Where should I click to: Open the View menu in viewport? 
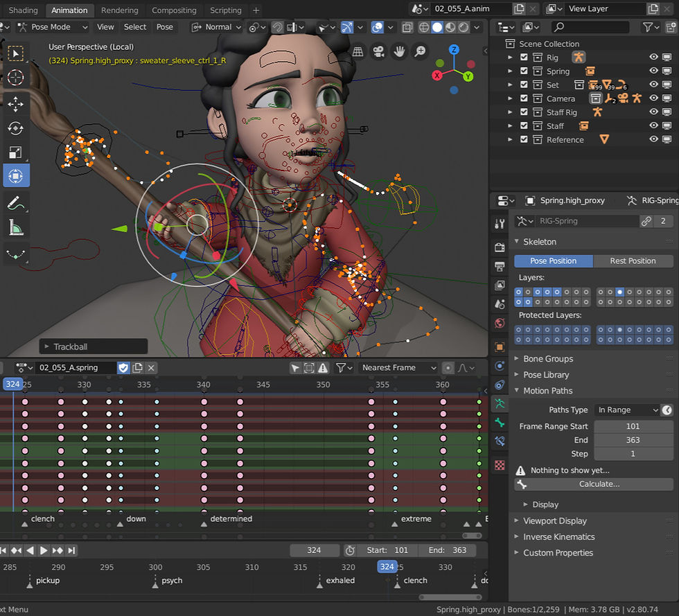[105, 27]
